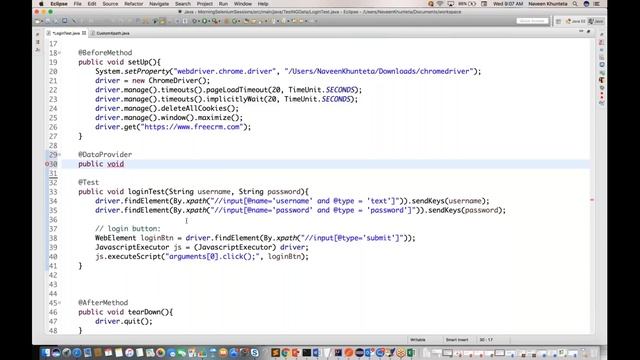Click the Open Perspective icon
Screen dimensions: 640x360
(558, 21)
